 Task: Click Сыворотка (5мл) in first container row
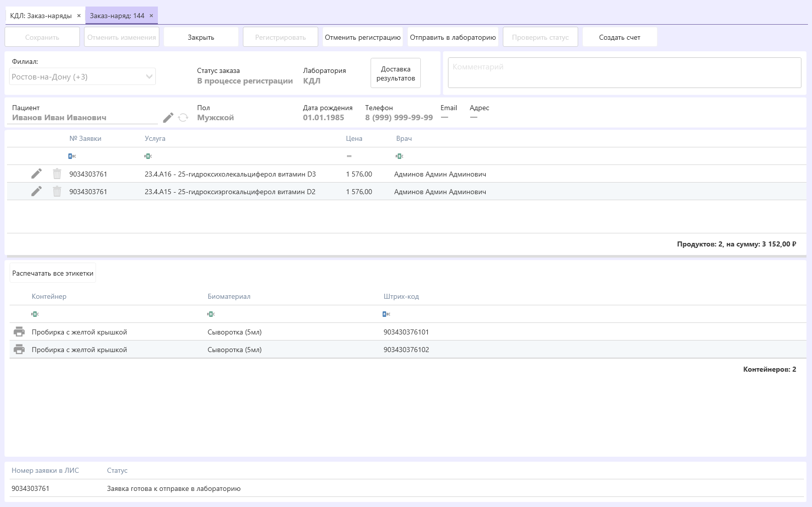pos(234,332)
